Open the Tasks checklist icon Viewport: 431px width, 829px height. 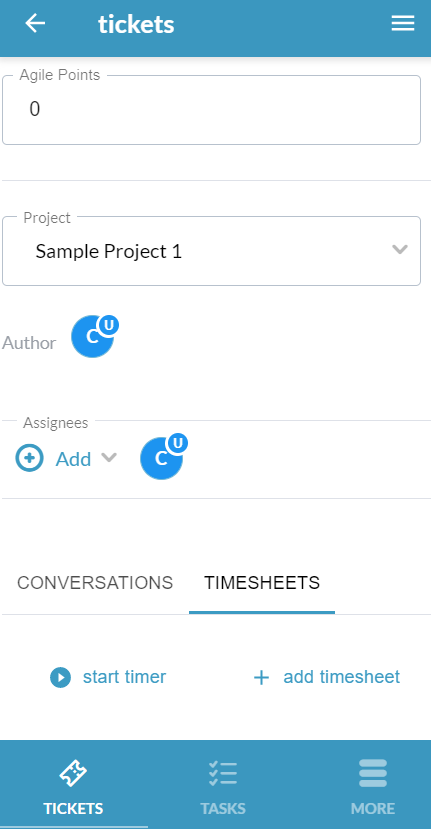223,773
